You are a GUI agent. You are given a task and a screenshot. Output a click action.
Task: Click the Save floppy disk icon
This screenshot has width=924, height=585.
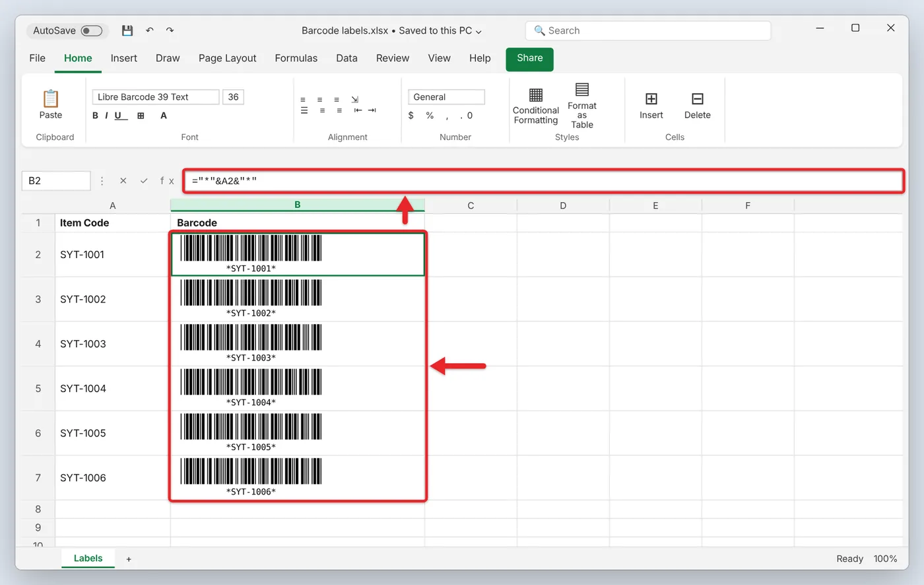pos(127,30)
